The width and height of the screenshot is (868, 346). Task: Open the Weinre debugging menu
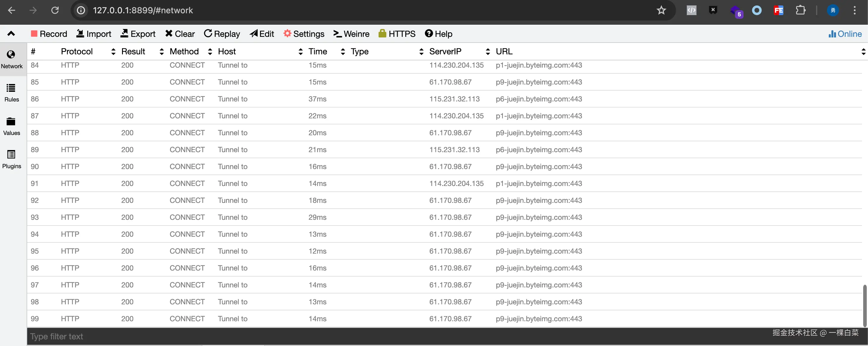pos(351,34)
